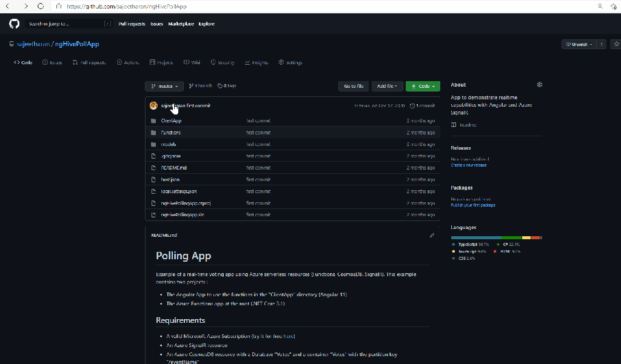Click the star icon in the address bar
621x364 pixels.
click(x=614, y=6)
